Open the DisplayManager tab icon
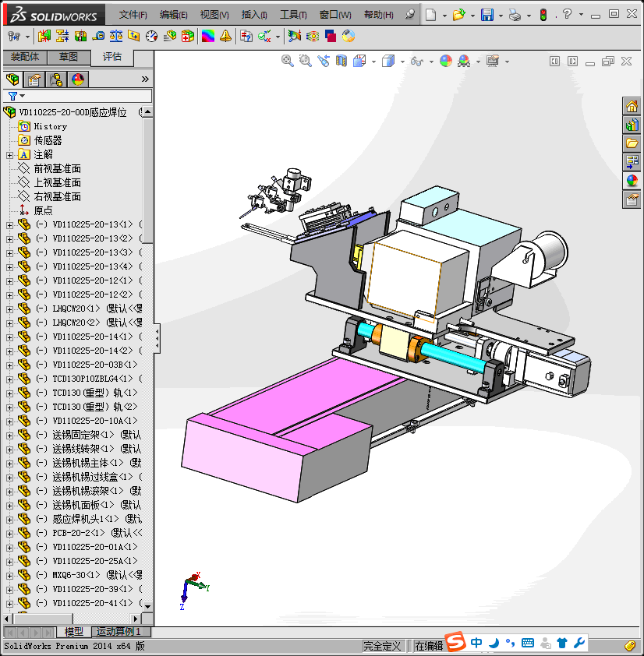Viewport: 644px width, 656px height. pos(77,79)
